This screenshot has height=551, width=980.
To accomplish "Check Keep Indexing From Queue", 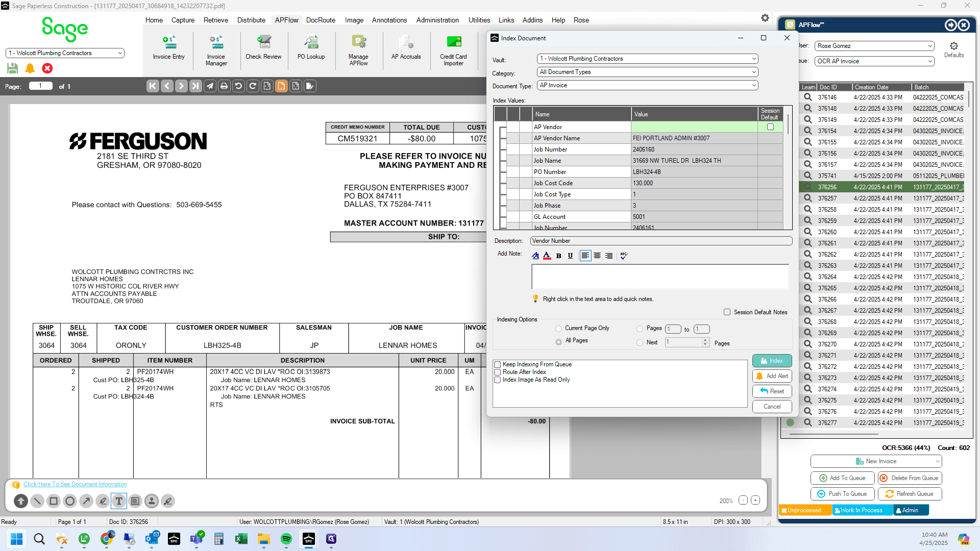I will click(x=497, y=364).
